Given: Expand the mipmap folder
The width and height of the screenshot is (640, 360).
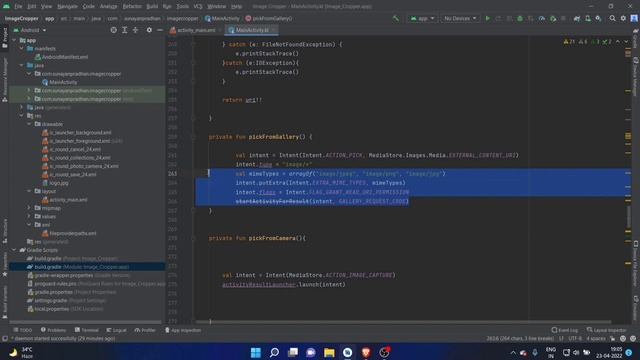Looking at the screenshot, I should click(x=29, y=208).
